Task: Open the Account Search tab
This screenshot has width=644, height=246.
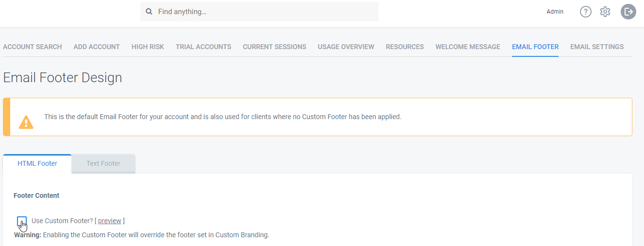Action: [x=33, y=47]
